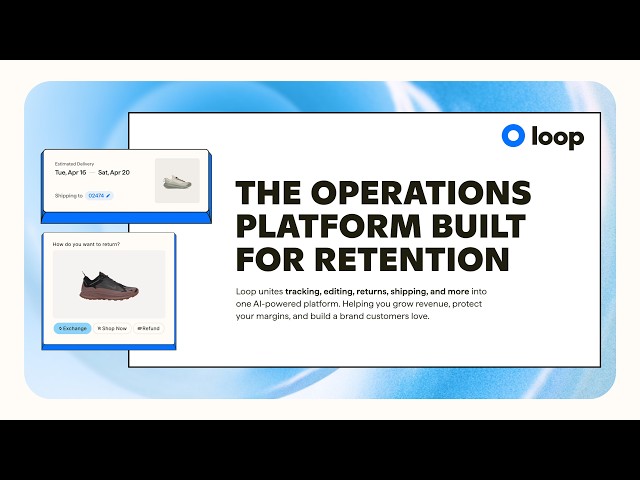640x480 pixels.
Task: Click 'tracking, editing, returns, shipping, and more' text
Action: 377,291
